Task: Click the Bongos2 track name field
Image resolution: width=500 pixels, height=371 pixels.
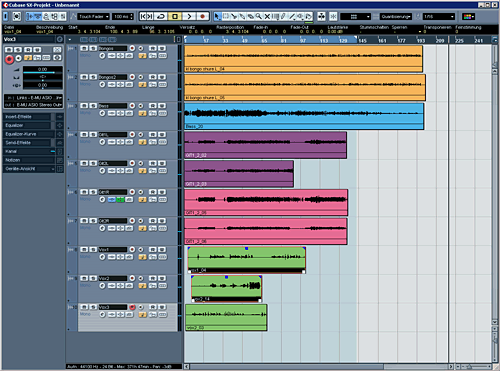Action: (113, 77)
